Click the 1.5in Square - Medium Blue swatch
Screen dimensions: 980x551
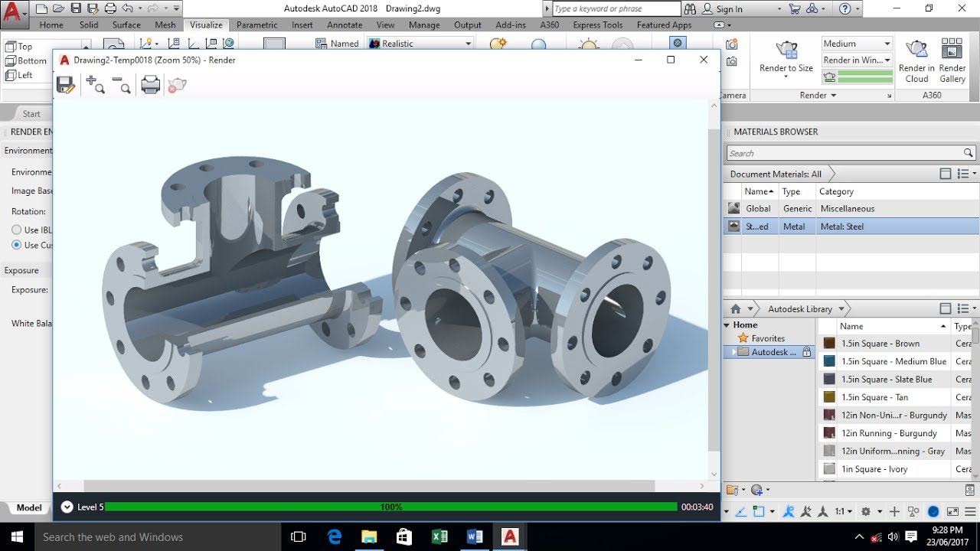829,361
